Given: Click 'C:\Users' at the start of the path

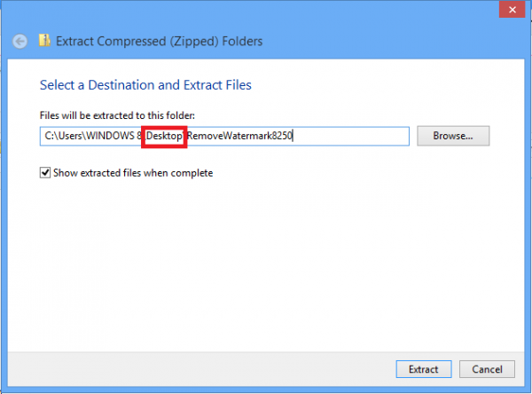Looking at the screenshot, I should (62, 137).
